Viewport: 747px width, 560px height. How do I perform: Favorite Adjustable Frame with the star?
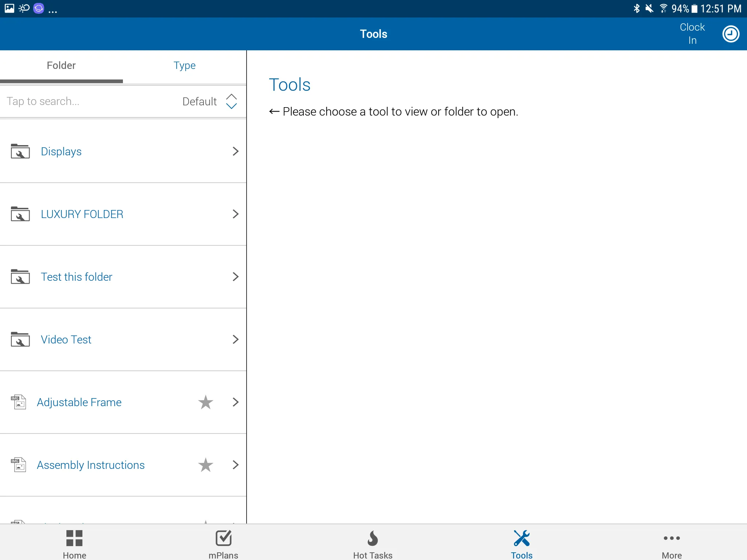coord(206,402)
